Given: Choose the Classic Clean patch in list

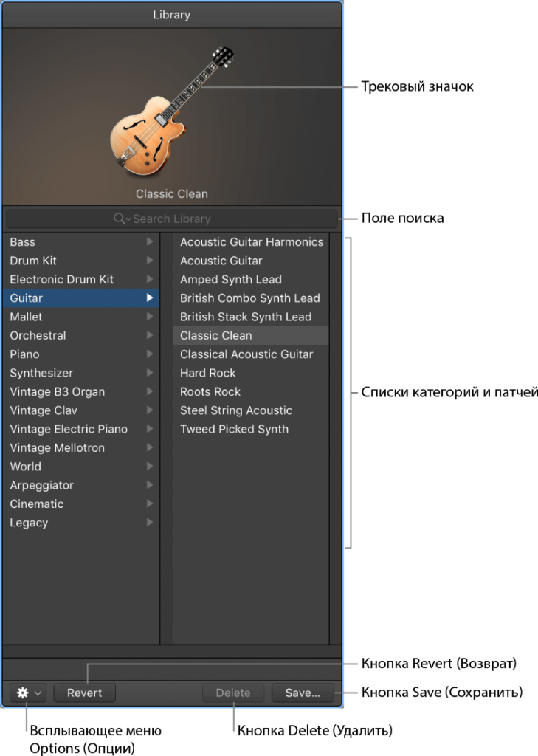Looking at the screenshot, I should [251, 336].
